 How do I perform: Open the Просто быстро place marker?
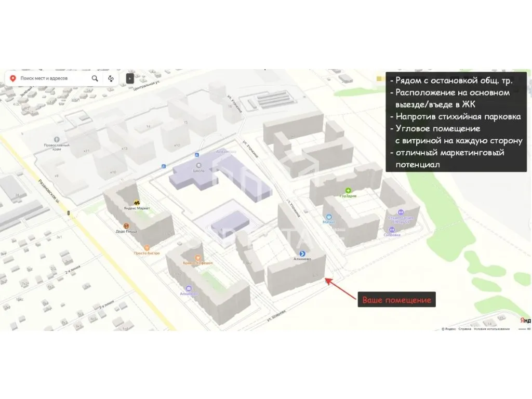tap(147, 247)
